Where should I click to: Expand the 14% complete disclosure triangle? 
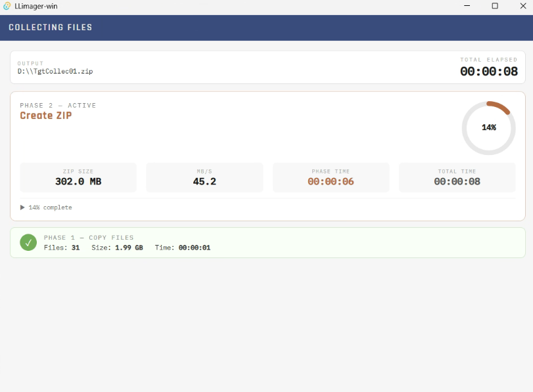(x=22, y=207)
